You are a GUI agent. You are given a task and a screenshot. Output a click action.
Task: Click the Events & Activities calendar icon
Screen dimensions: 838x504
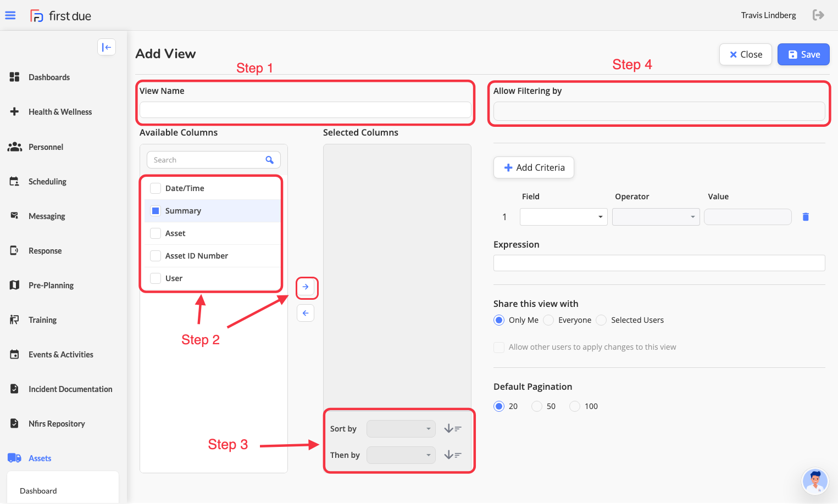[15, 354]
